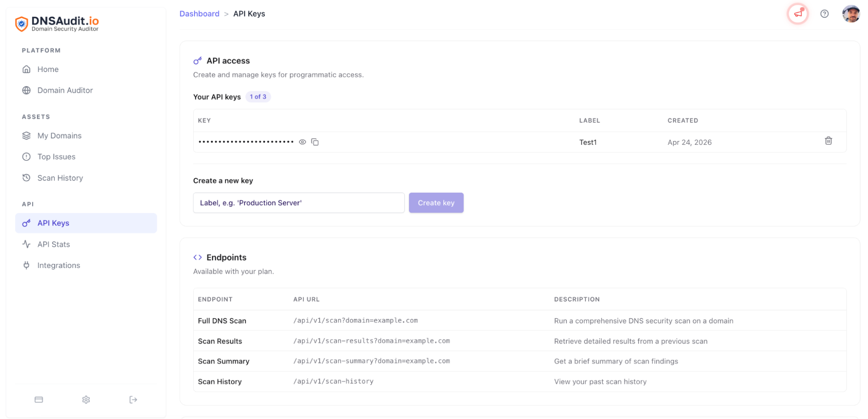Screen dimensions: 868x419
Task: Click the key icon beside API access heading
Action: tap(198, 61)
